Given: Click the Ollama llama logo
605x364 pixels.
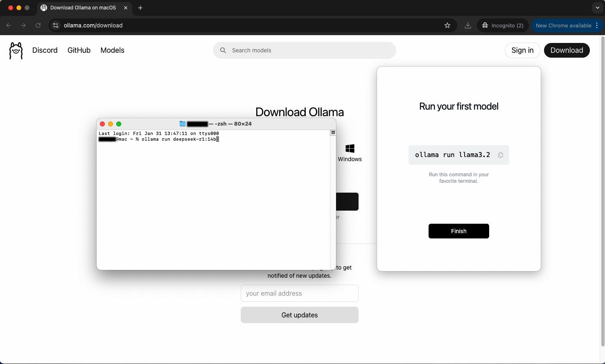Looking at the screenshot, I should [16, 51].
